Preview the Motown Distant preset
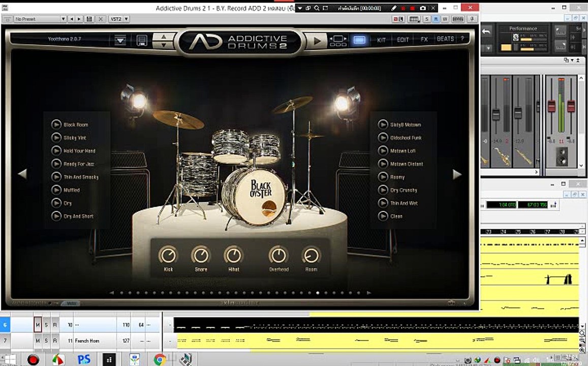 click(x=383, y=164)
